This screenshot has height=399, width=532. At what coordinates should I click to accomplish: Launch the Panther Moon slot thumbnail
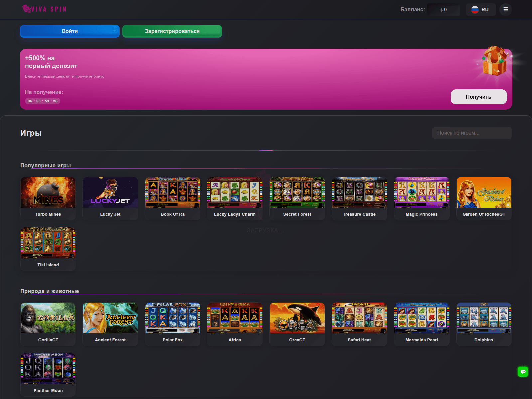48,369
